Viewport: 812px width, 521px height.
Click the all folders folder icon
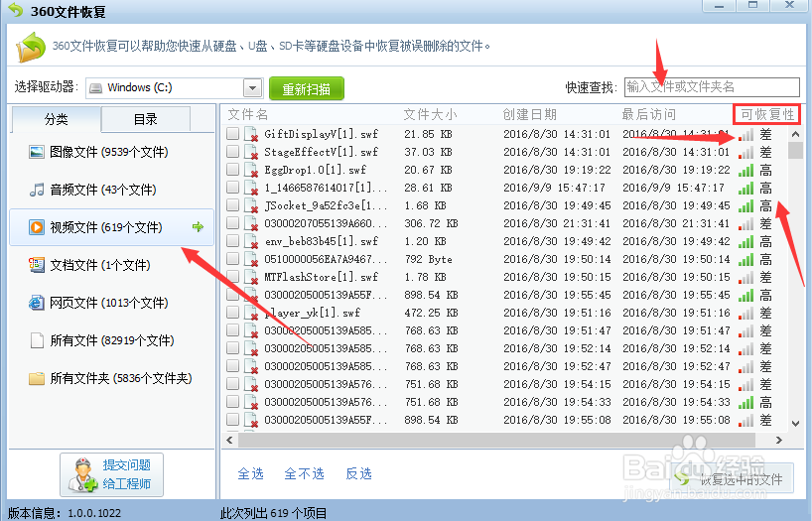(37, 378)
